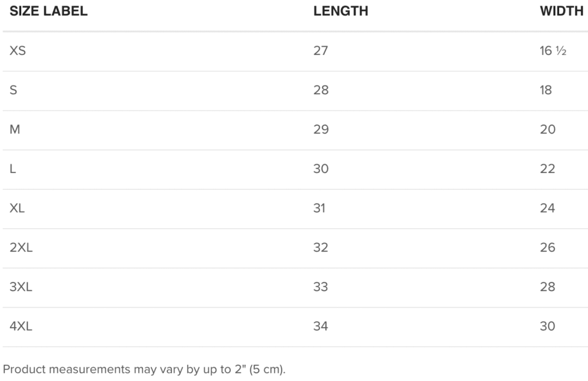Image resolution: width=588 pixels, height=381 pixels.
Task: Click the XS length value 27
Action: click(x=320, y=51)
